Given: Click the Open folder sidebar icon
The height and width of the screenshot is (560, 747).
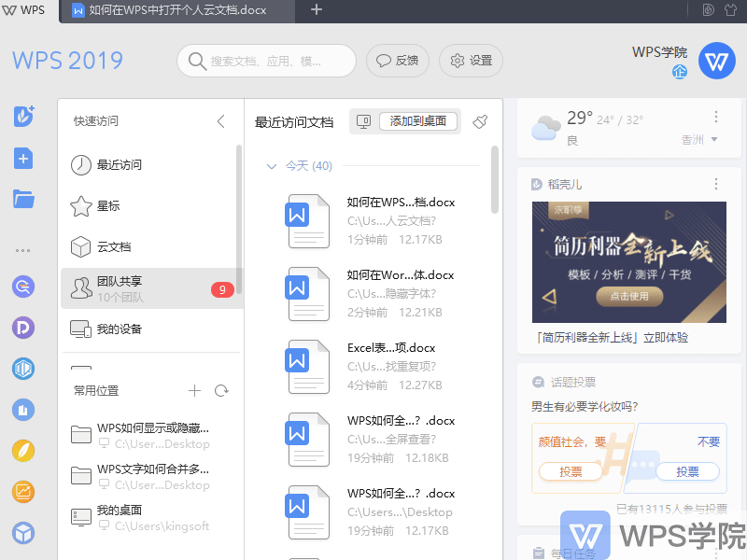Looking at the screenshot, I should pyautogui.click(x=24, y=199).
